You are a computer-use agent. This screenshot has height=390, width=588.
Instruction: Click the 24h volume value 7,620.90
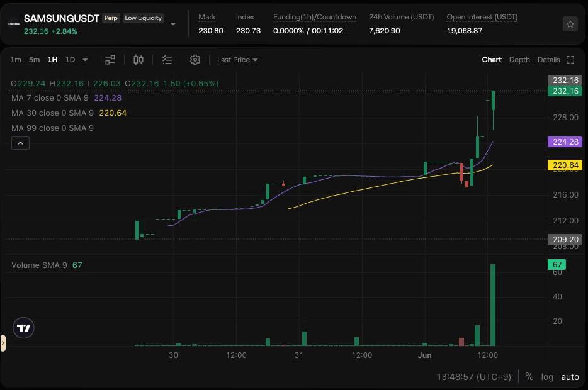point(385,31)
